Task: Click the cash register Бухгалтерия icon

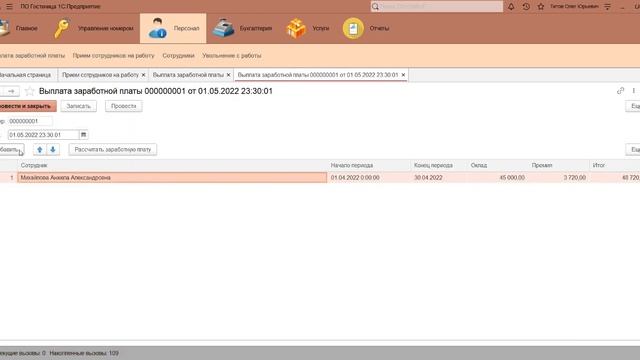Action: coord(223,28)
